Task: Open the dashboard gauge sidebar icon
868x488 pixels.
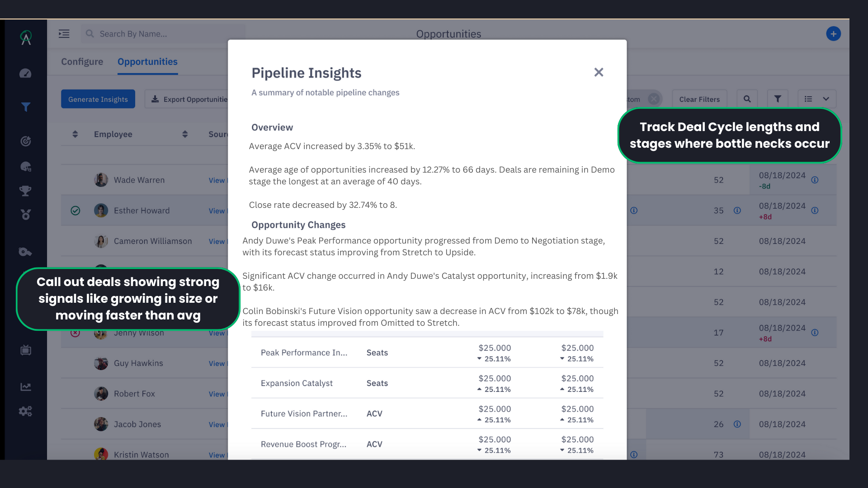Action: pos(25,73)
